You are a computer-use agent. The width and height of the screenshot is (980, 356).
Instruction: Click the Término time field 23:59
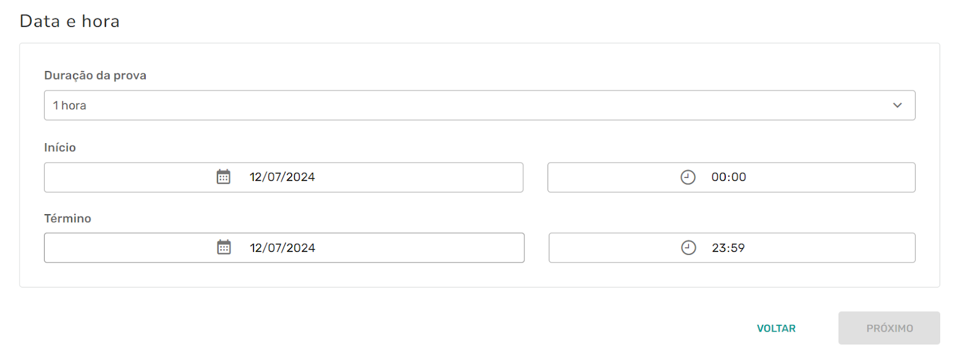728,248
